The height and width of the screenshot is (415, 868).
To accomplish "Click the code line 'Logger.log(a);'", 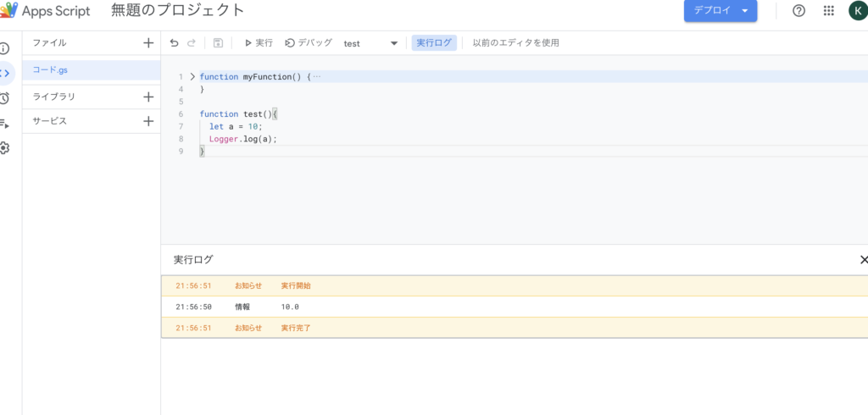I will [x=242, y=139].
